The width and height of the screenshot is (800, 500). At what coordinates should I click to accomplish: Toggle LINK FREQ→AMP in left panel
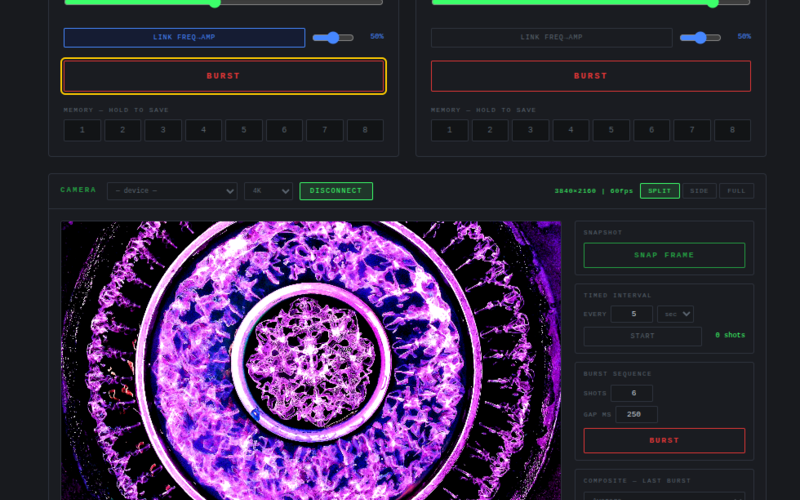[x=184, y=38]
